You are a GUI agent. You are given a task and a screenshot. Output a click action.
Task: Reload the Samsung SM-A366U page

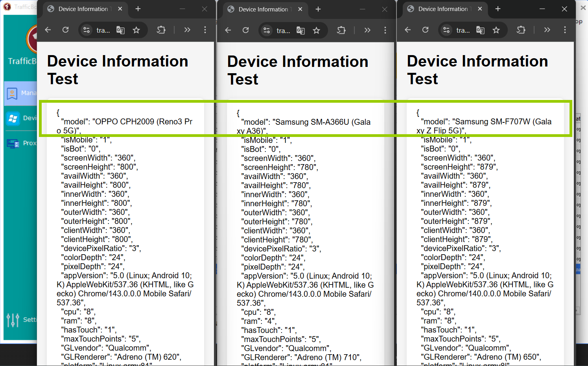pos(246,30)
